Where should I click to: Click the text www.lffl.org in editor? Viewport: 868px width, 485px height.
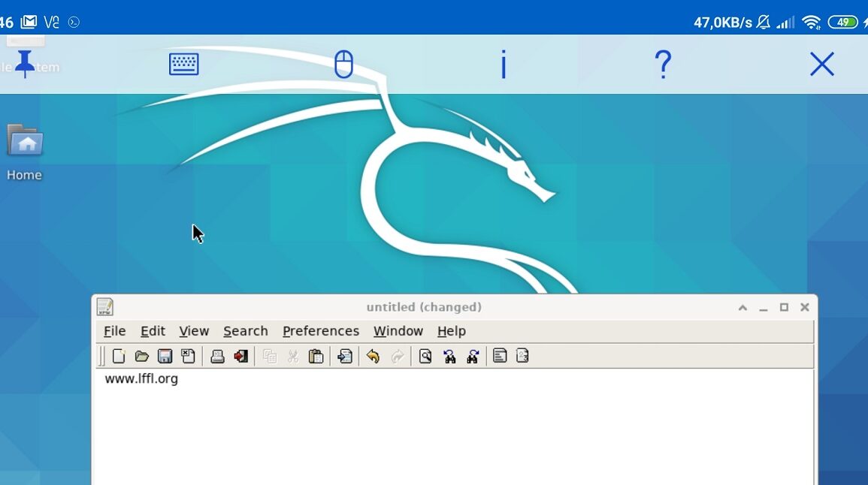click(141, 379)
